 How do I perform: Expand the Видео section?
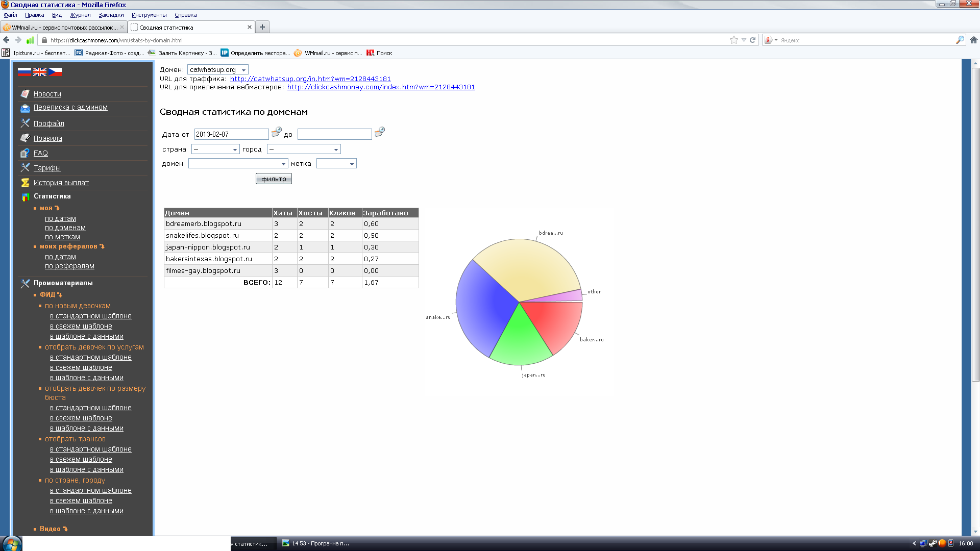54,529
